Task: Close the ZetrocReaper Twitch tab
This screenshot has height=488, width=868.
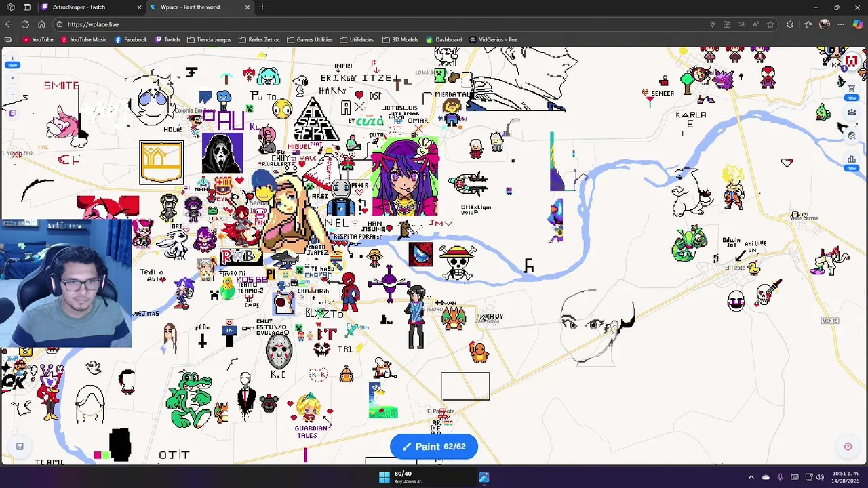Action: (x=140, y=7)
